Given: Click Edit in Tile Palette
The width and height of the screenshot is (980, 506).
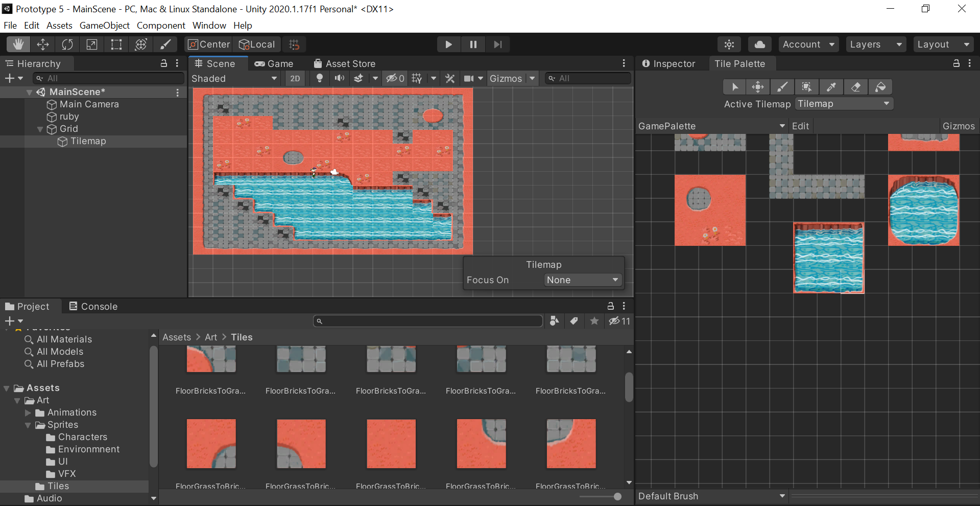Looking at the screenshot, I should click(800, 126).
